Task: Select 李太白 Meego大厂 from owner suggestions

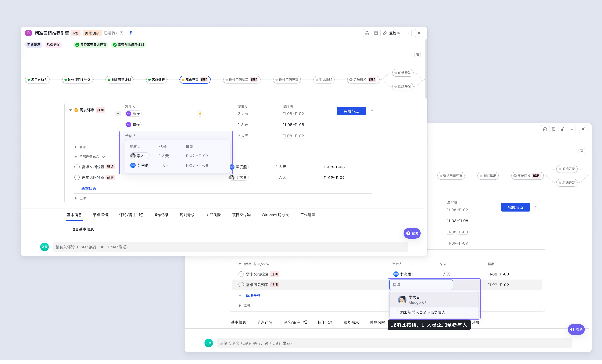Action: [434, 300]
